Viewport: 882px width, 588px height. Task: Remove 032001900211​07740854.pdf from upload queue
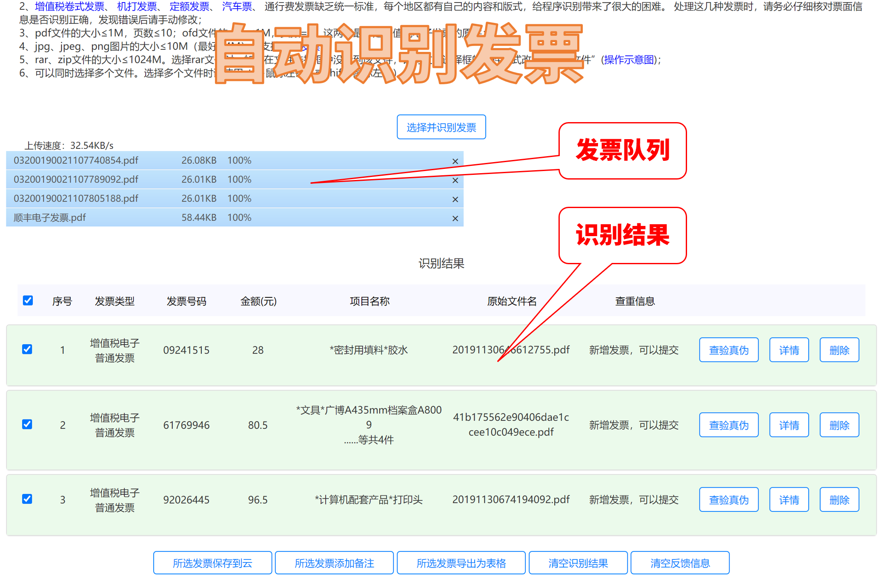pos(455,161)
